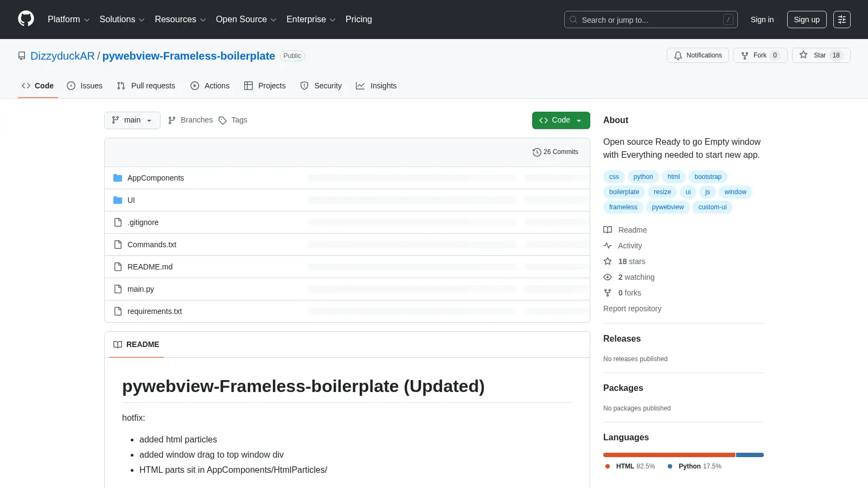This screenshot has height=488, width=868.
Task: Open the AppComponents folder name
Action: tap(156, 178)
